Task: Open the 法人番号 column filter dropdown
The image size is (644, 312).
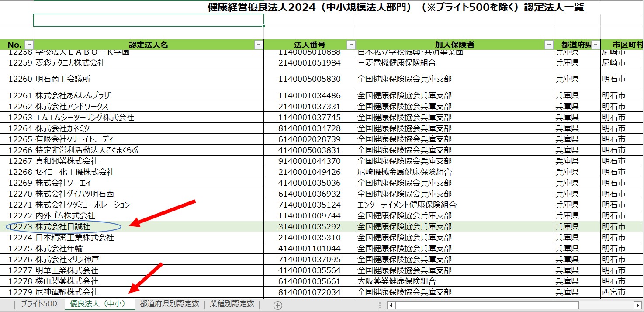Action: [x=350, y=45]
